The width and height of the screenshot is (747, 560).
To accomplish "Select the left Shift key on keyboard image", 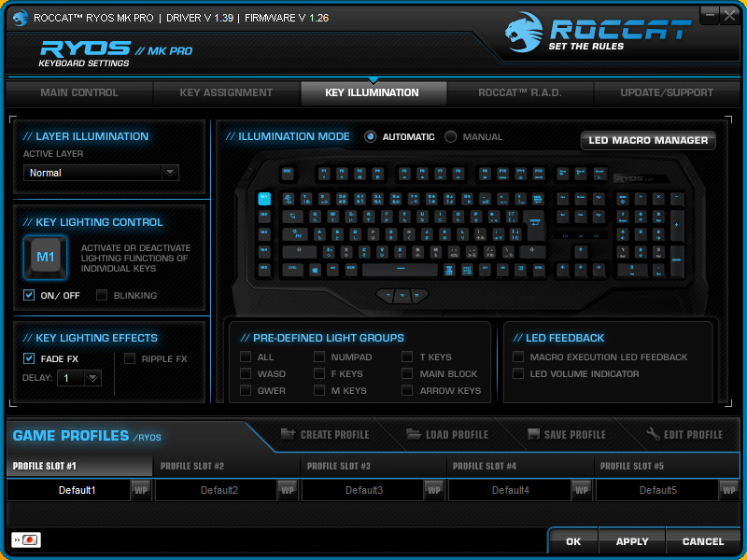I will click(299, 251).
